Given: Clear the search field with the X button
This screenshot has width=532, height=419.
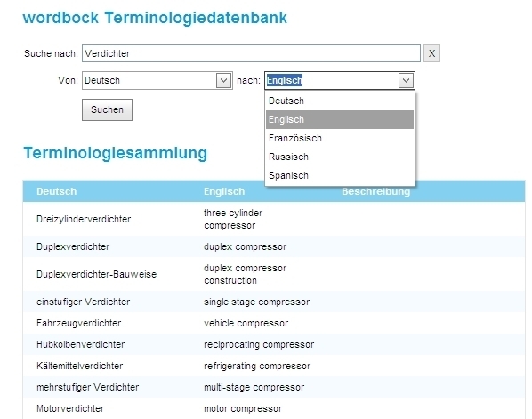Looking at the screenshot, I should click(431, 53).
